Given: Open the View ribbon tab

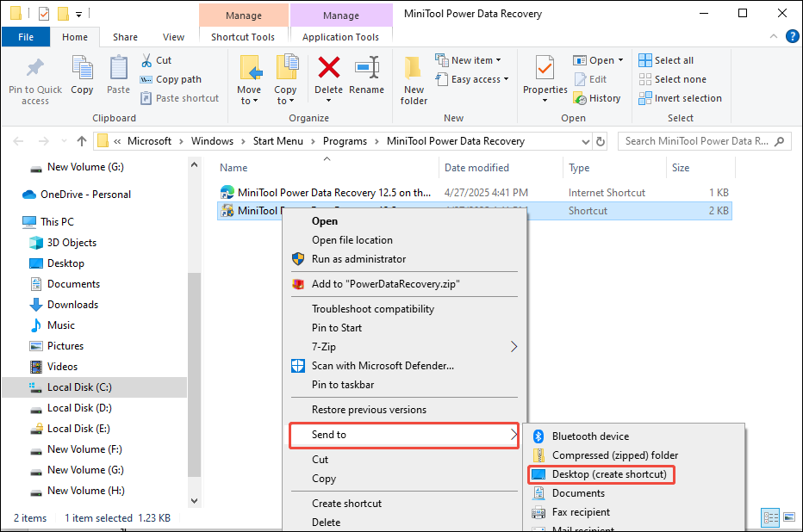Looking at the screenshot, I should click(173, 37).
